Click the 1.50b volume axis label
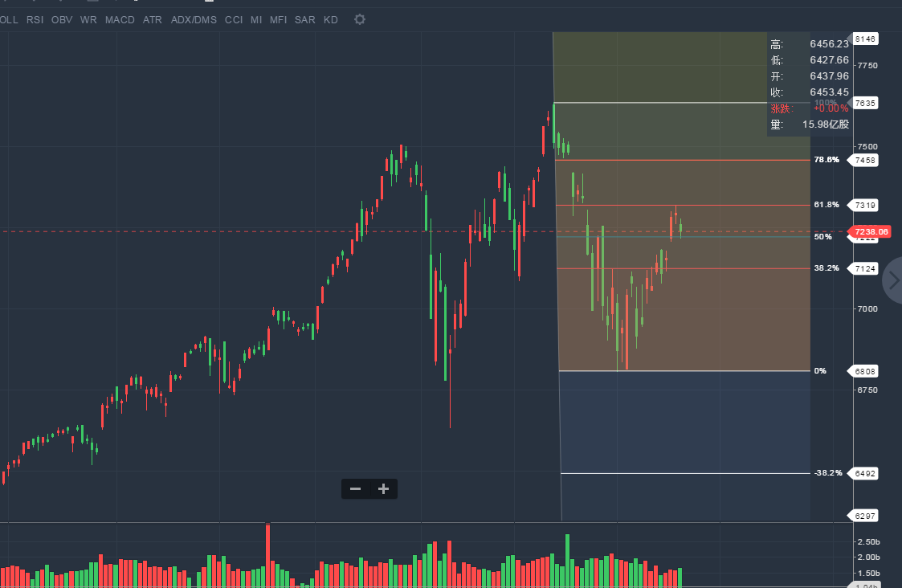The height and width of the screenshot is (588, 902). coord(868,574)
